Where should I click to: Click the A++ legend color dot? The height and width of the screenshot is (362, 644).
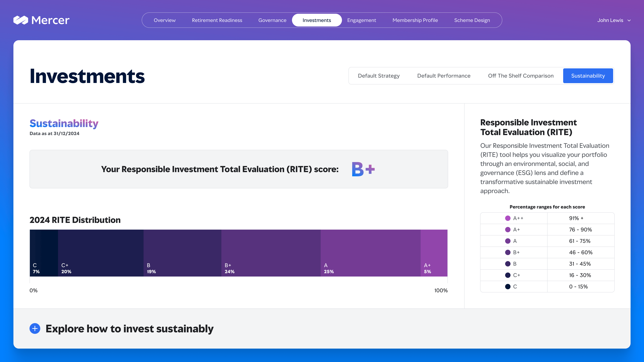[508, 218]
